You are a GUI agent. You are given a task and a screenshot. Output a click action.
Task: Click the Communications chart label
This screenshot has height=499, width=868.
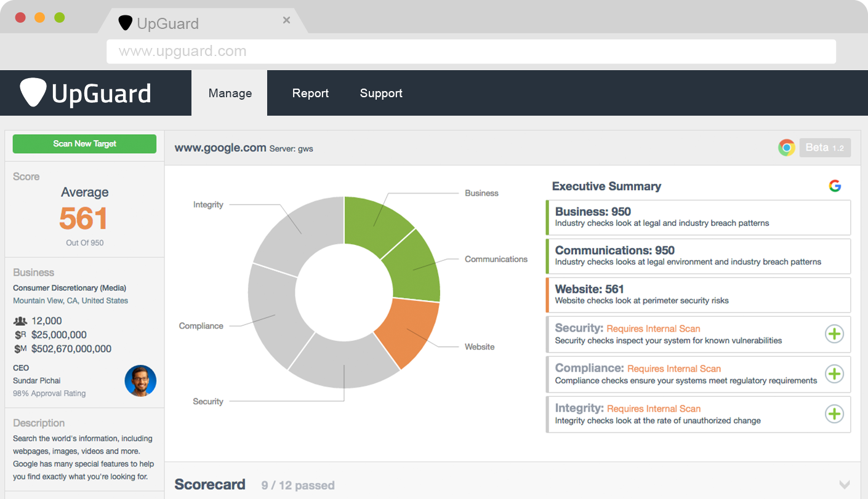pos(496,259)
